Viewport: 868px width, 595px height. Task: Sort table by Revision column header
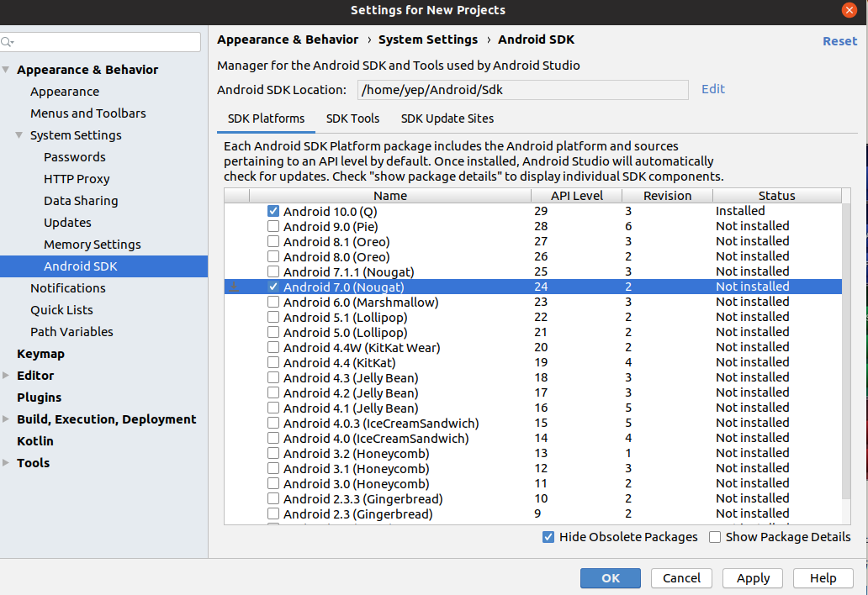667,196
